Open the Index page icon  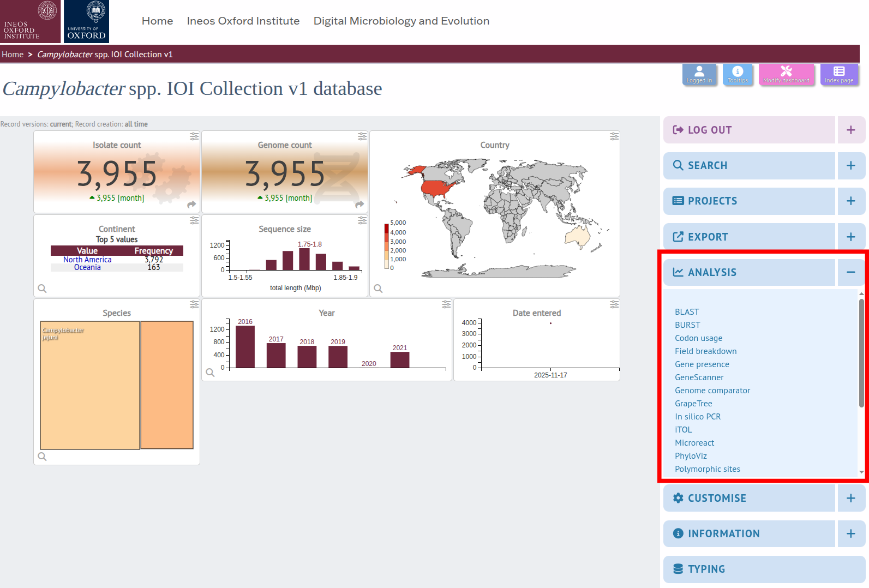[x=838, y=74]
